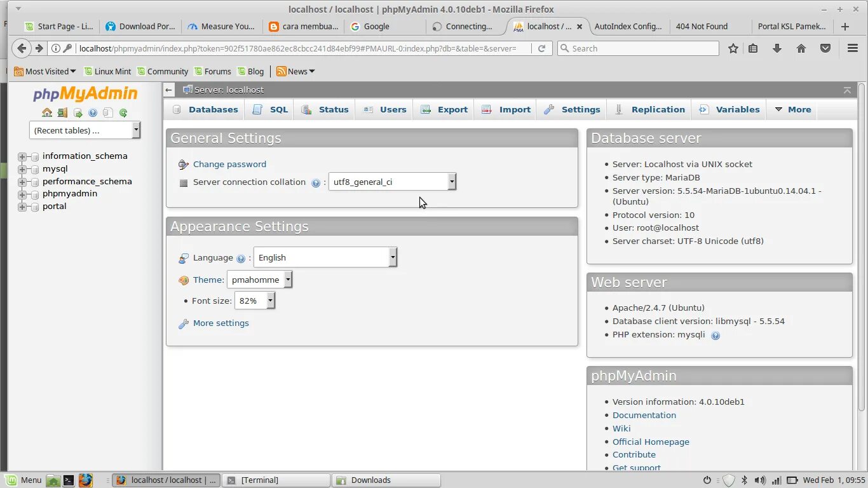Click the page-top double arrow icon
The image size is (868, 488).
tap(847, 90)
